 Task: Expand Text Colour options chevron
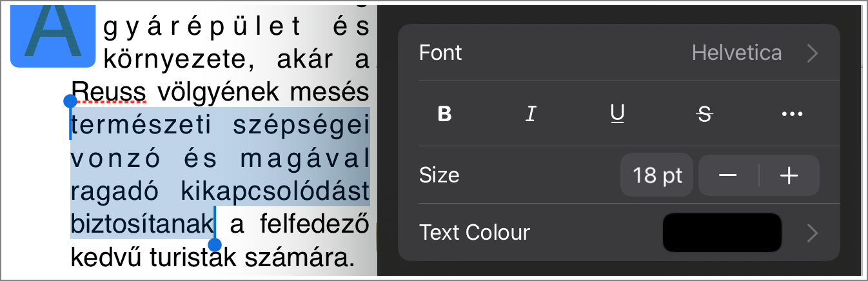click(813, 233)
